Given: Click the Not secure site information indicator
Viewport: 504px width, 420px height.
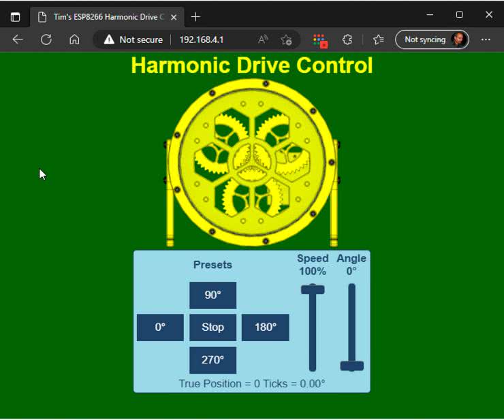Looking at the screenshot, I should click(x=133, y=39).
